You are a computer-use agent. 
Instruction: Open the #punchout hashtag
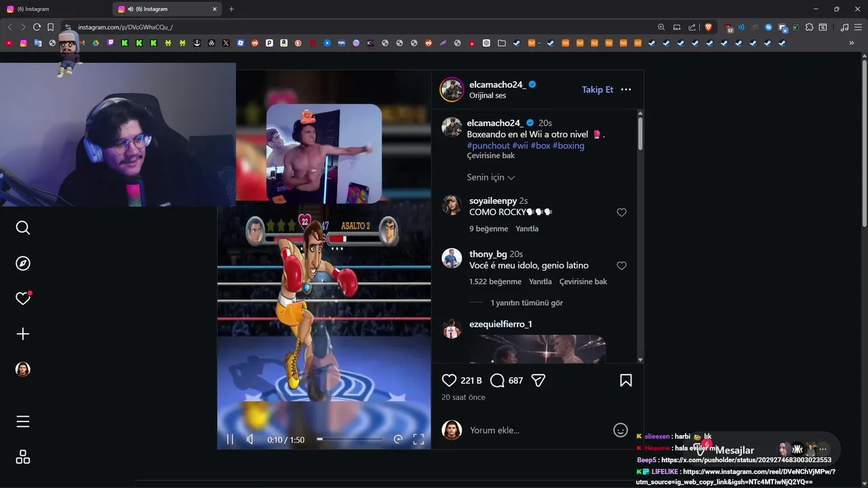(x=488, y=146)
